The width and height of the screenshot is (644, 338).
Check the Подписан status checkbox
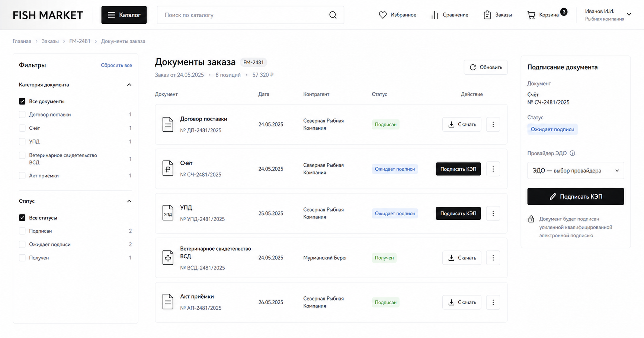[x=22, y=231]
